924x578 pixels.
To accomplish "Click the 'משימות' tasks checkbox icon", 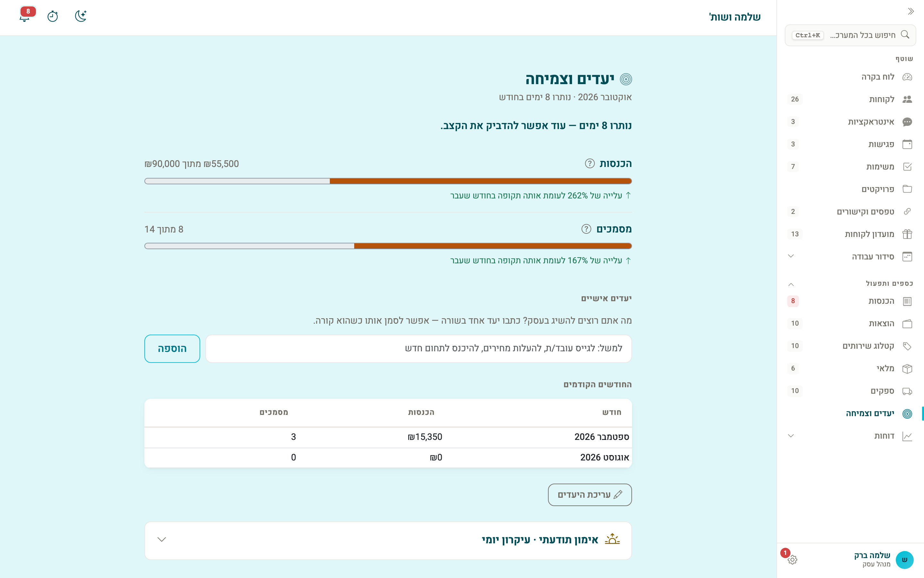I will pos(907,167).
